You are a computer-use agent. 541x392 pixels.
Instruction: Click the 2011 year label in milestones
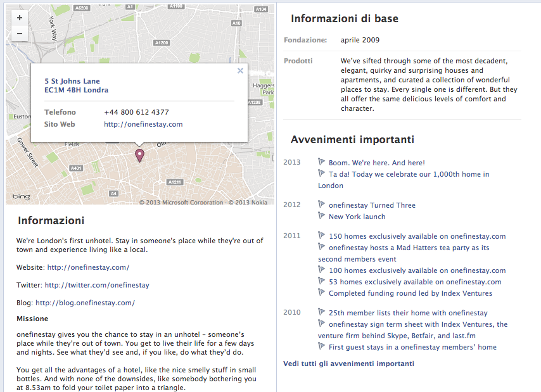292,236
